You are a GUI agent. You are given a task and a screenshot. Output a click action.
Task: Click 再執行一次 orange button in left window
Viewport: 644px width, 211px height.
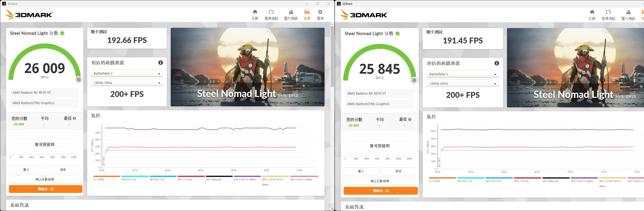(46, 189)
